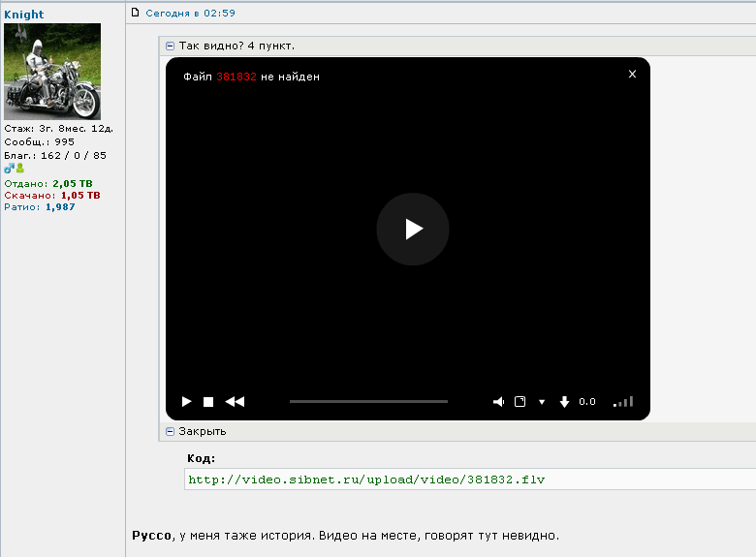
Task: Mute the player using the speaker icon
Action: [x=498, y=402]
